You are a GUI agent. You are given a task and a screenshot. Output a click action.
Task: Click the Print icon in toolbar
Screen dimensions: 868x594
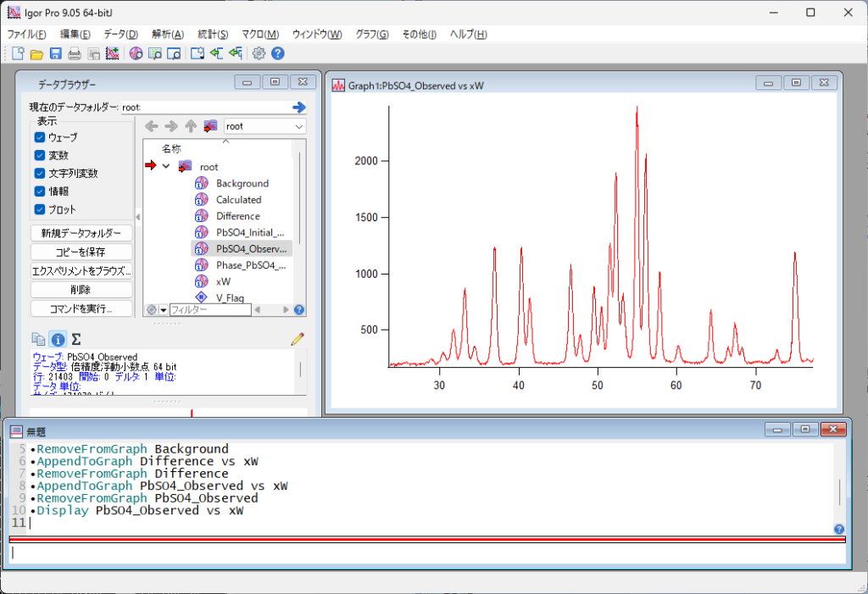click(75, 53)
